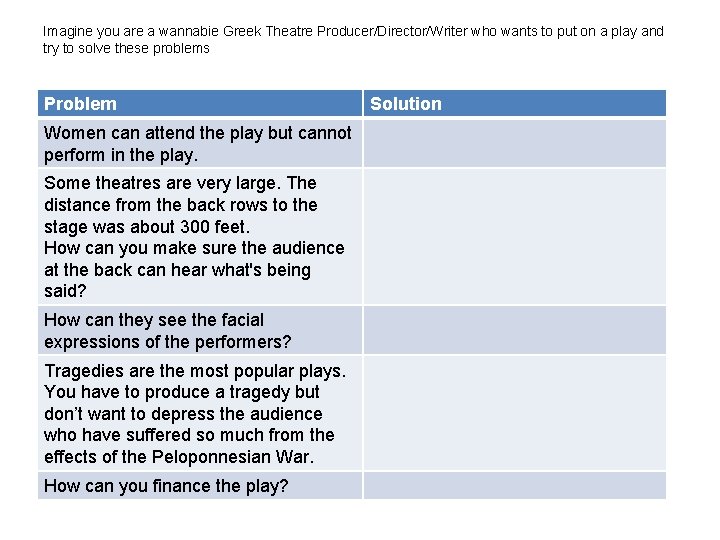Viewport: 720px width, 540px height.
Task: Select the "Some theatres are very large" sentence
Action: click(x=180, y=183)
